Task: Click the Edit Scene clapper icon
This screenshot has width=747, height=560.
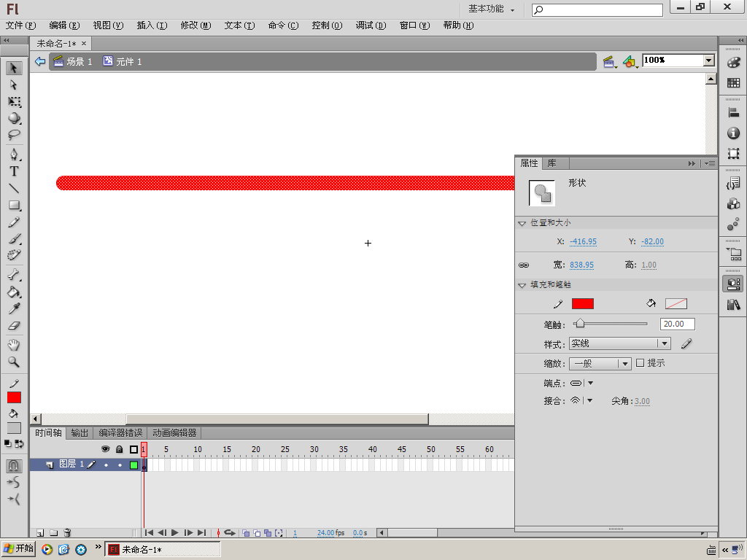Action: (x=609, y=61)
